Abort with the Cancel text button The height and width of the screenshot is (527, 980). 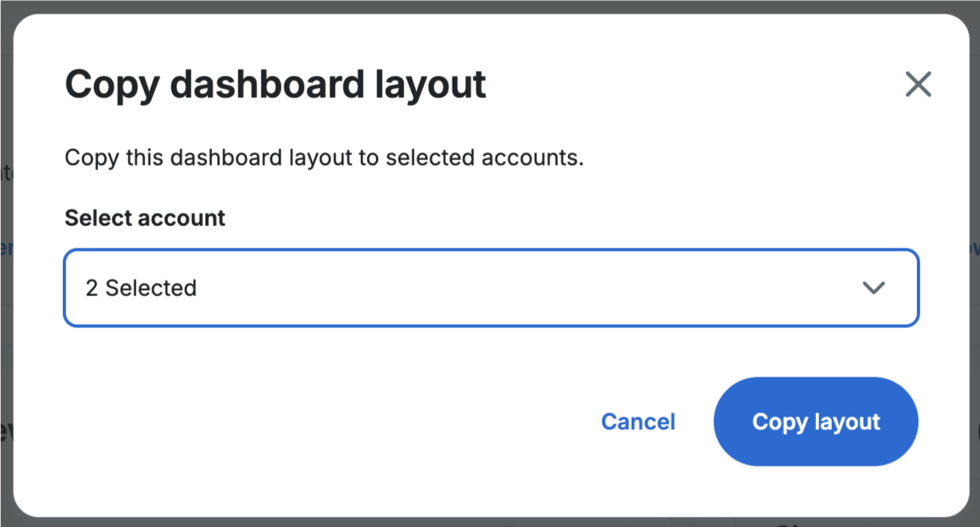638,421
